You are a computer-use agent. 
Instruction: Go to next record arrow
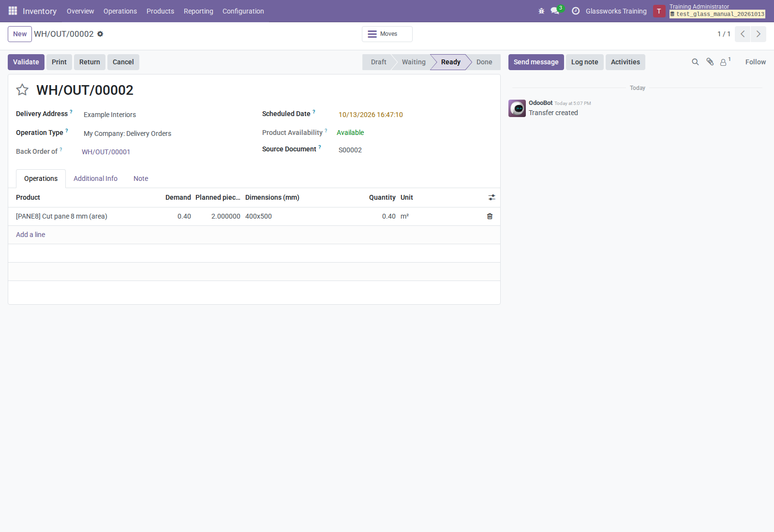759,34
